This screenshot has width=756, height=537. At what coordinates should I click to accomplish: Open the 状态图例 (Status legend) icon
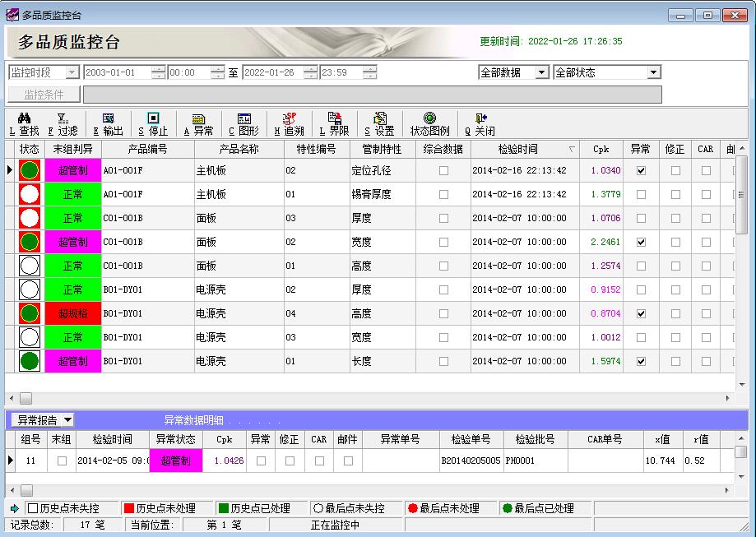click(429, 119)
